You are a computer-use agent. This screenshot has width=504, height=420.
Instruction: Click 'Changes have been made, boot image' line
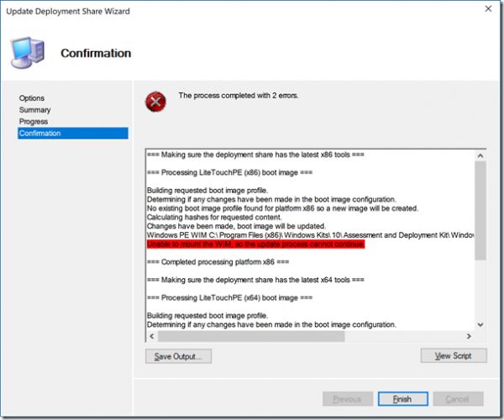click(237, 226)
